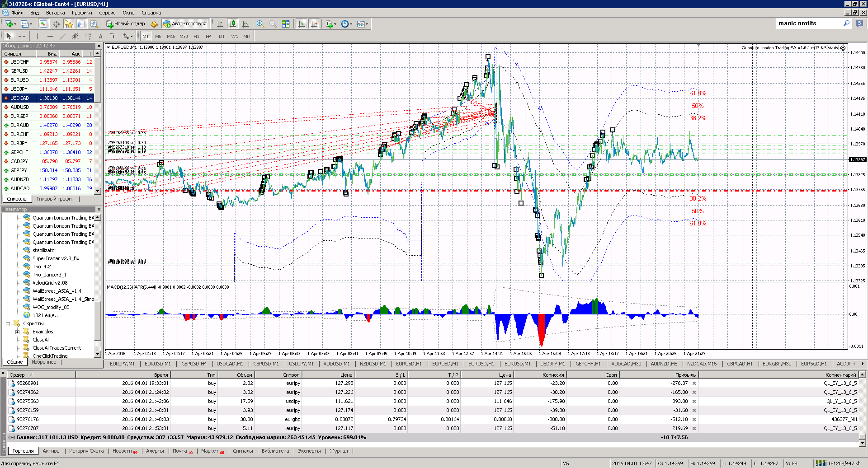Screen dimensions: 868x468
Task: Switch to the H1 timeframe
Action: (x=196, y=36)
